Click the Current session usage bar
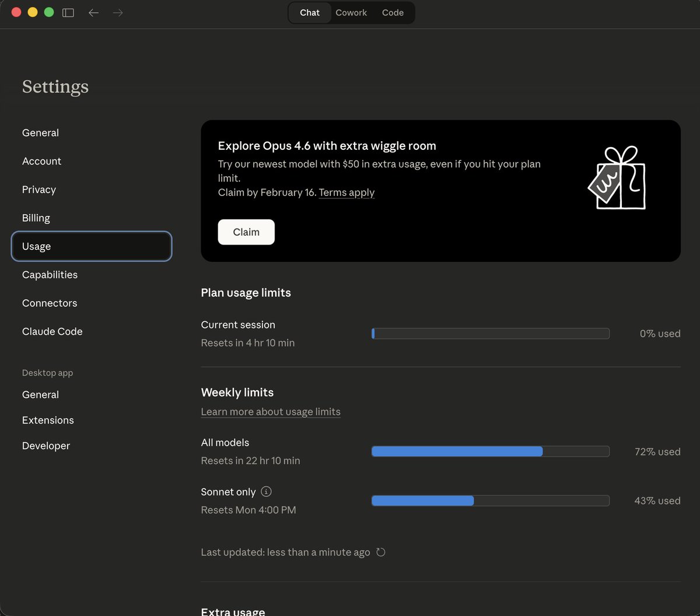Screen dimensions: 700x616 tap(491, 334)
